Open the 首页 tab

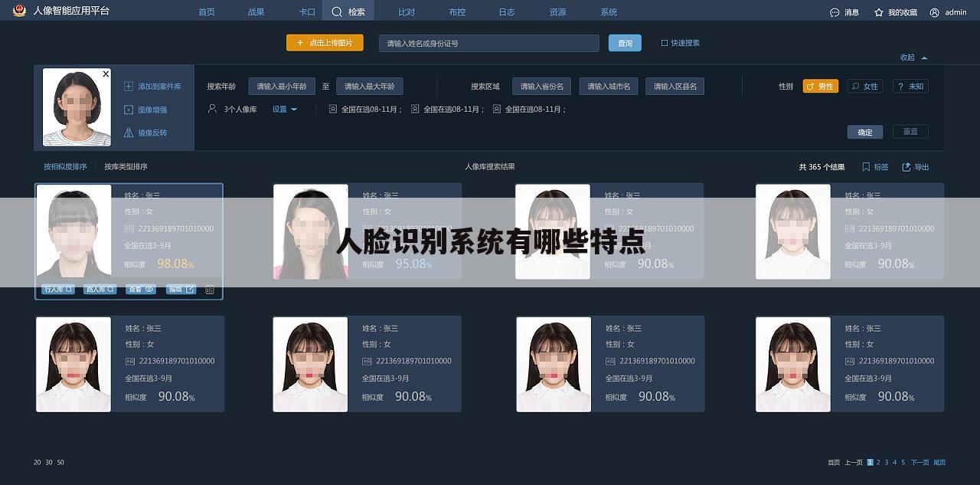coord(207,12)
